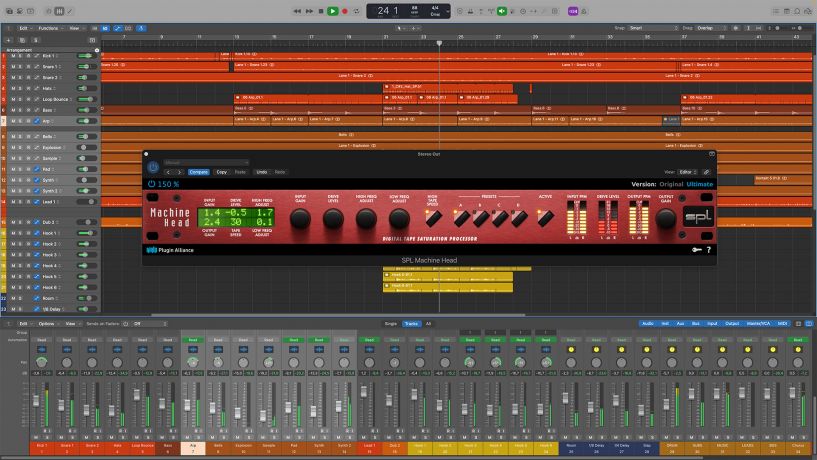Click the Output Gain knob
The height and width of the screenshot is (460, 817).
(664, 217)
